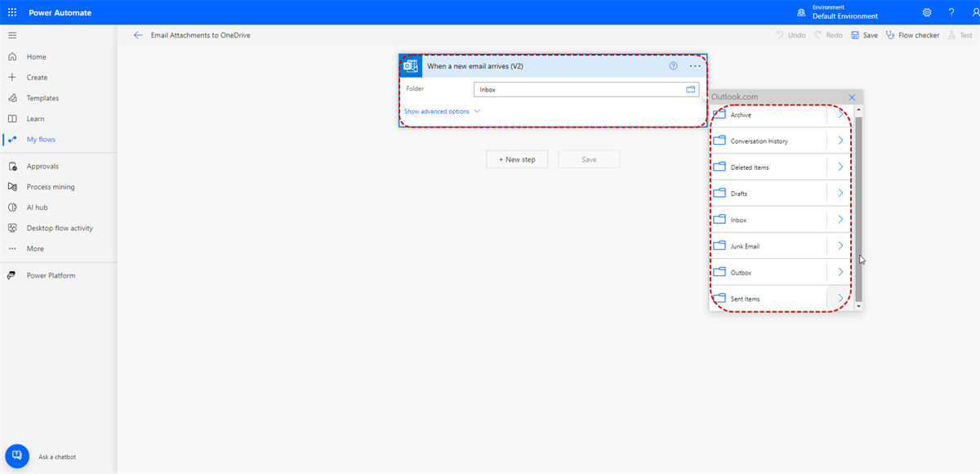
Task: Click Undo in the top toolbar
Action: (x=791, y=35)
